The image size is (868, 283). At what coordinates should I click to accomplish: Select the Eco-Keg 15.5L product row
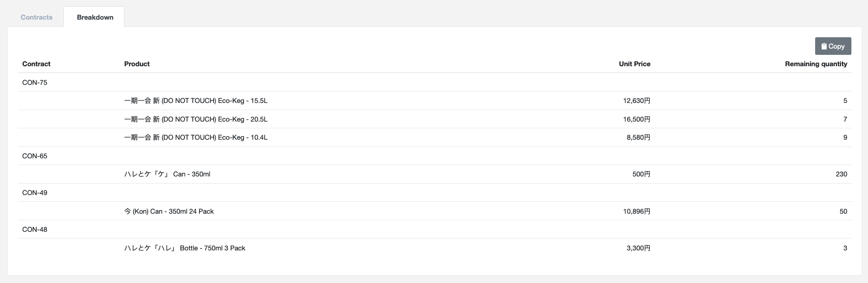coord(196,100)
